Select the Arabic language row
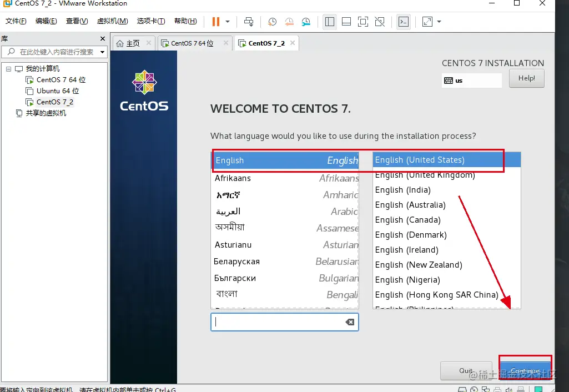The height and width of the screenshot is (392, 569). [x=286, y=212]
